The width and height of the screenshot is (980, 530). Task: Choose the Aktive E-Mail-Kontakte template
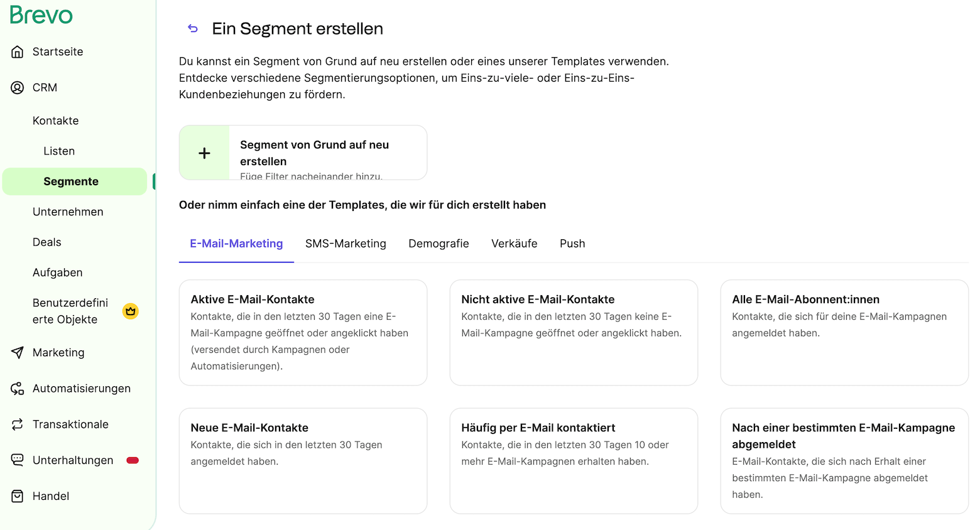tap(303, 332)
